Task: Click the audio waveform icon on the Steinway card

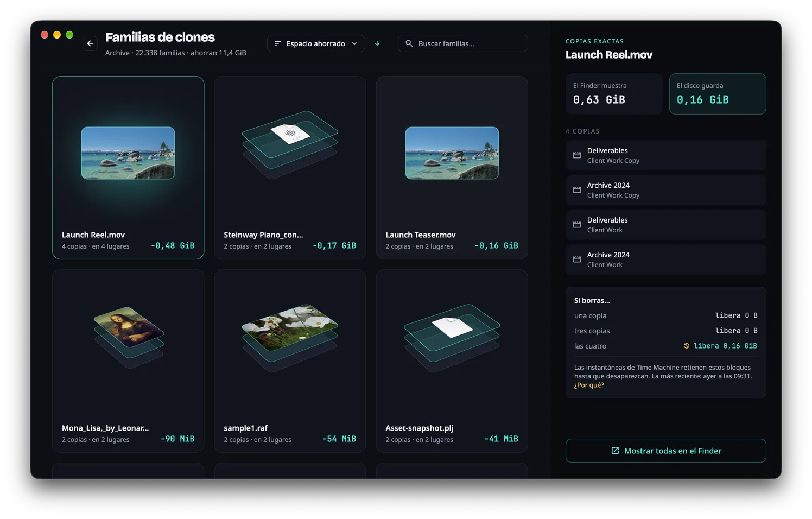Action: 290,134
